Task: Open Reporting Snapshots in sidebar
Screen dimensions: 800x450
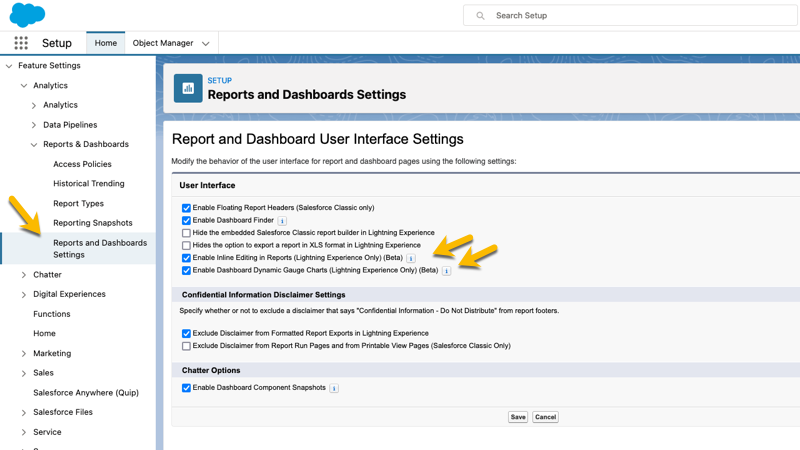Action: coord(93,222)
